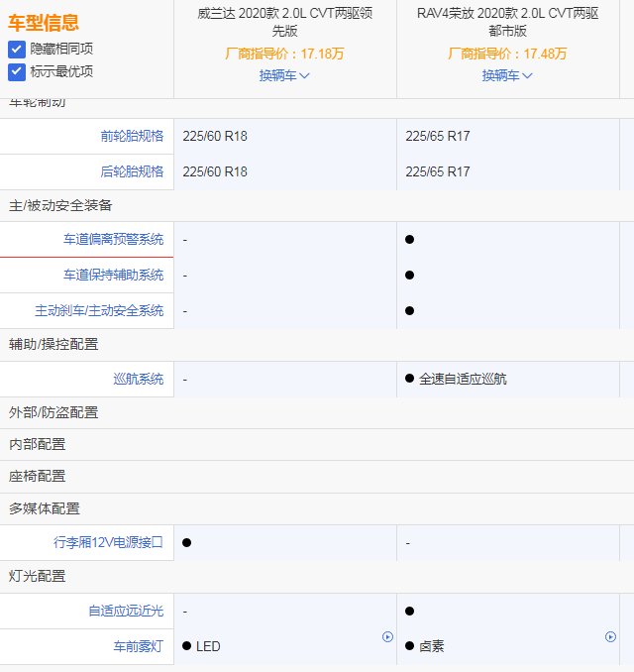Toggle the 标示最优项 checkbox

click(17, 71)
